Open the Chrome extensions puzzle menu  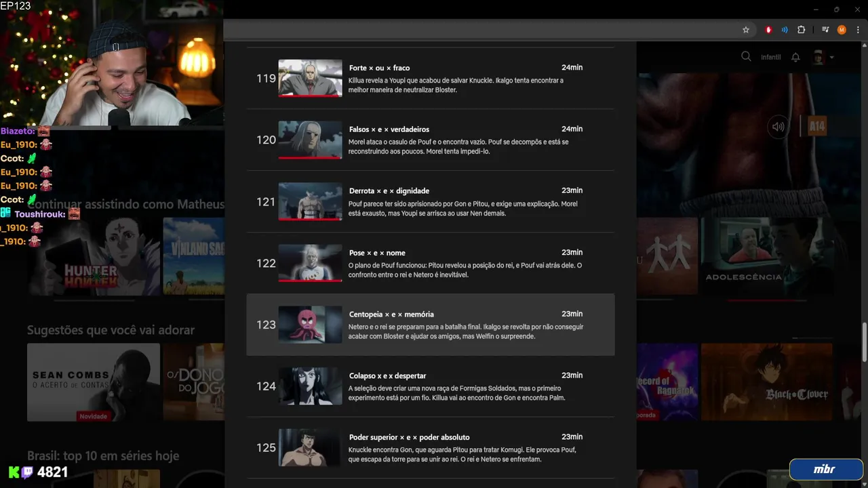tap(802, 30)
